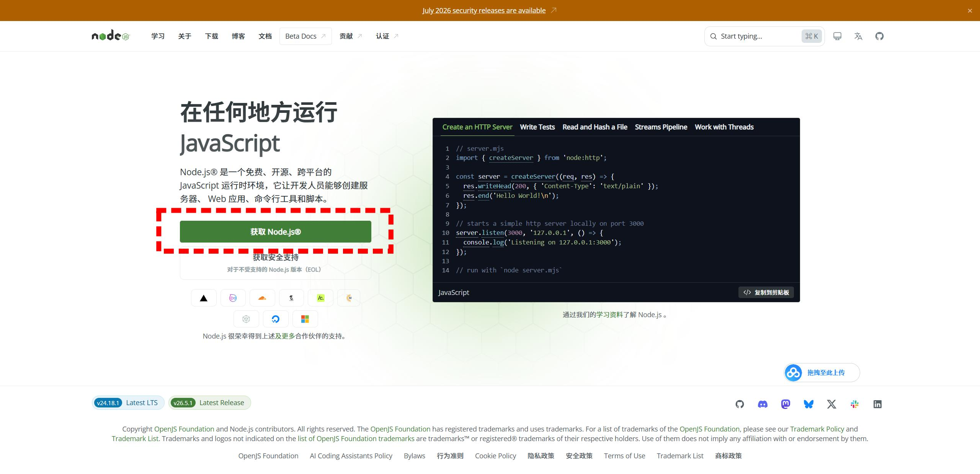Open the Bluesky butterfly icon

click(x=808, y=404)
